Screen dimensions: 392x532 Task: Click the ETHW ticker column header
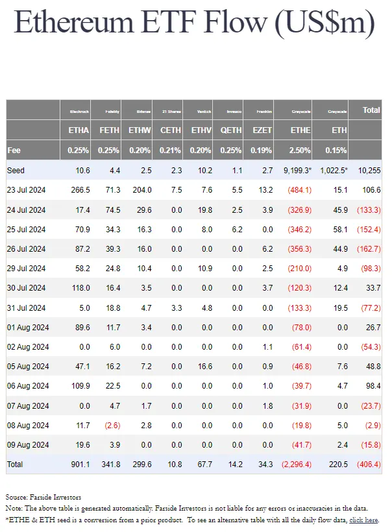pos(140,130)
